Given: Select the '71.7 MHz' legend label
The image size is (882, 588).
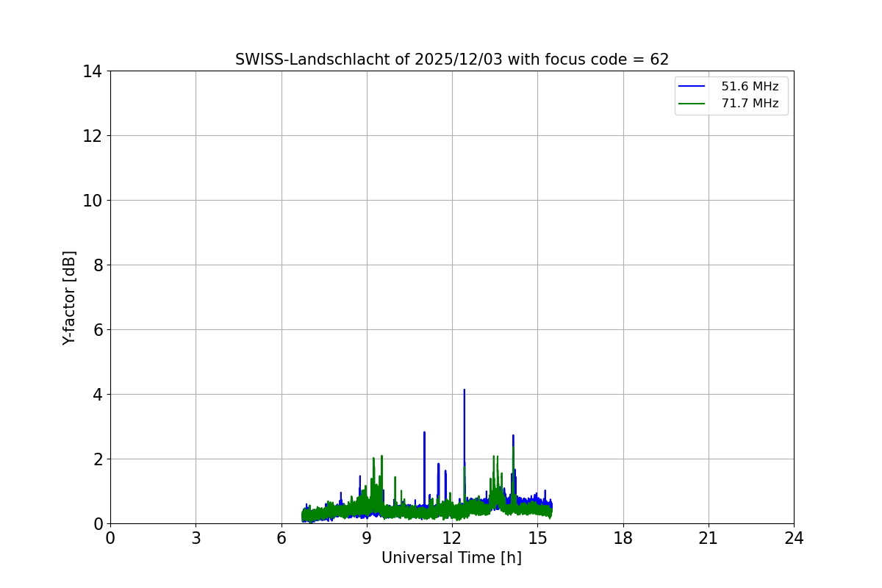Looking at the screenshot, I should click(750, 104).
